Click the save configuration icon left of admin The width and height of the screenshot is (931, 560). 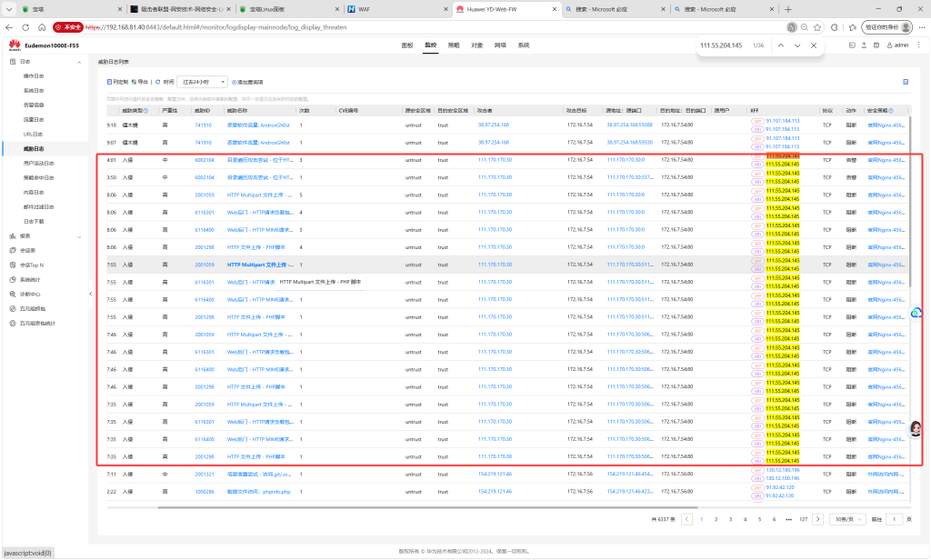876,45
